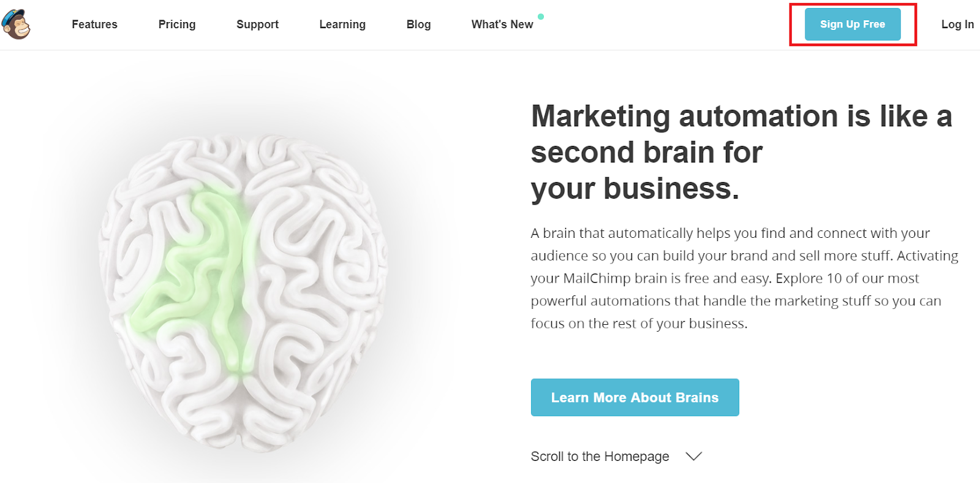Click the downward chevron next to Scroll to the Homepage
The image size is (980, 483).
(x=693, y=456)
